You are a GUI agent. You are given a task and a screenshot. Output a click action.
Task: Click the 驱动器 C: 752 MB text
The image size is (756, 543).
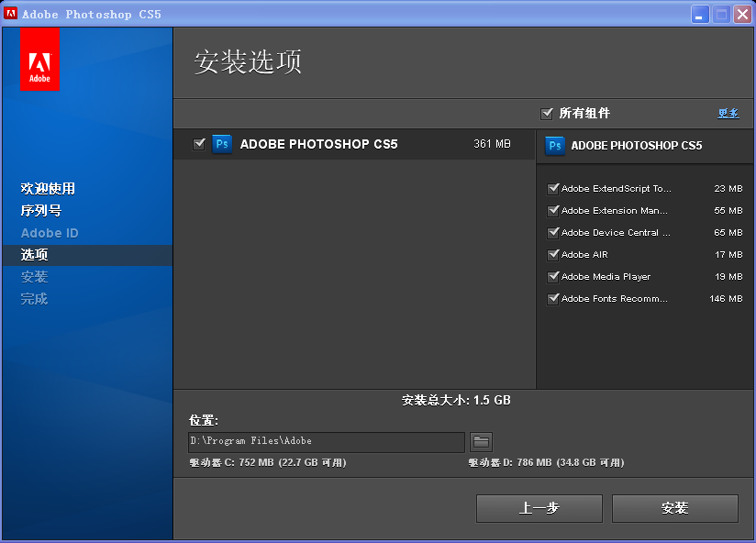(x=268, y=462)
